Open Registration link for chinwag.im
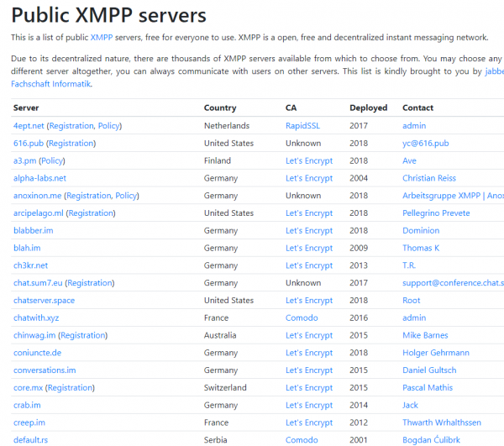Screen dimensions: 504x446 (83, 336)
